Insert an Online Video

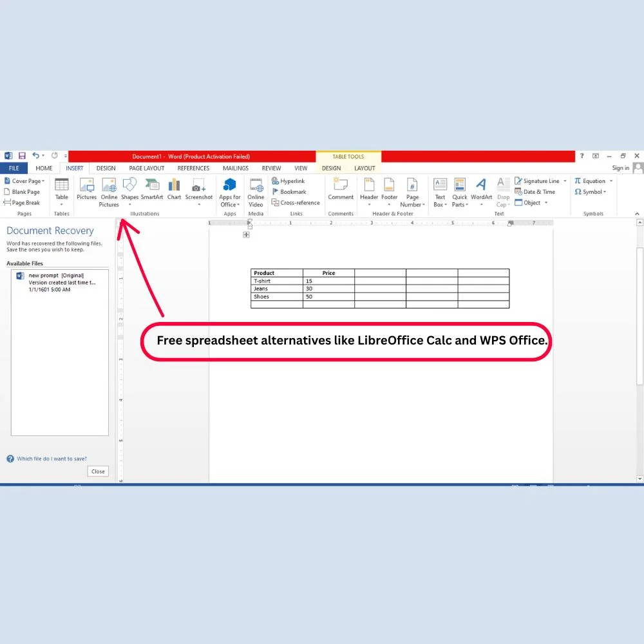click(256, 192)
